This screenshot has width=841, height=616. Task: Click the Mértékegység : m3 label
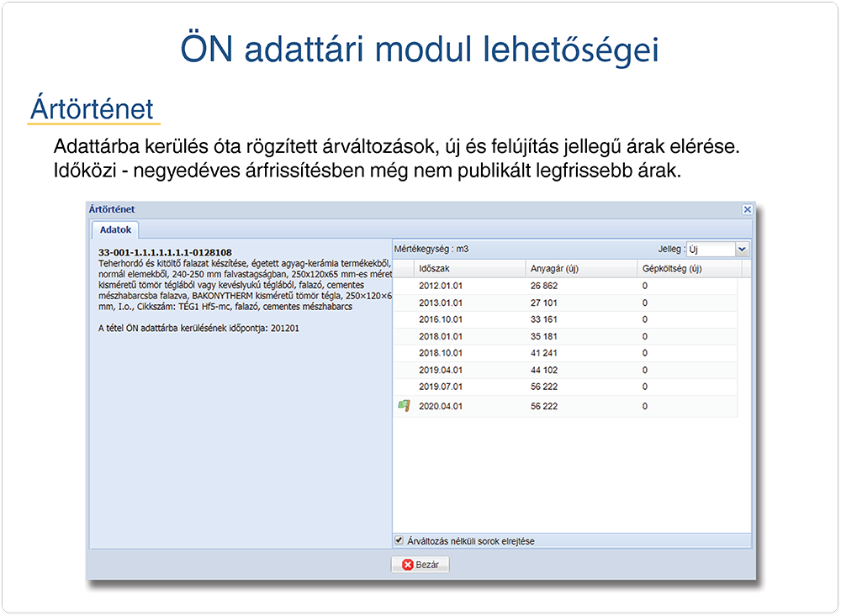431,250
